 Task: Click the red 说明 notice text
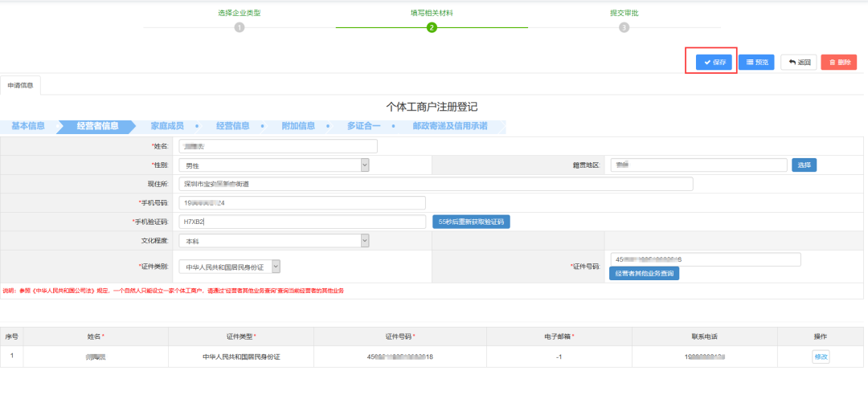tap(174, 291)
